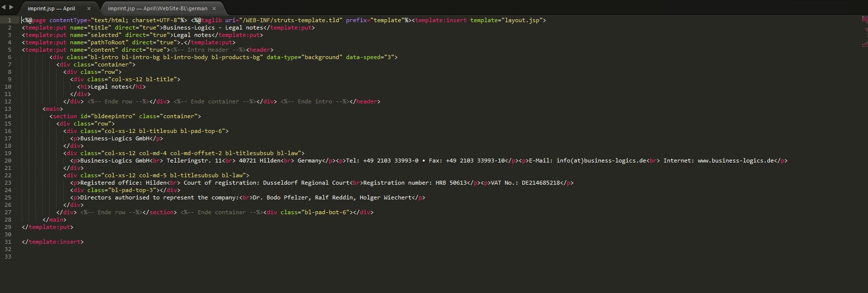Click "Legal notes" inside the h1 tag

109,87
